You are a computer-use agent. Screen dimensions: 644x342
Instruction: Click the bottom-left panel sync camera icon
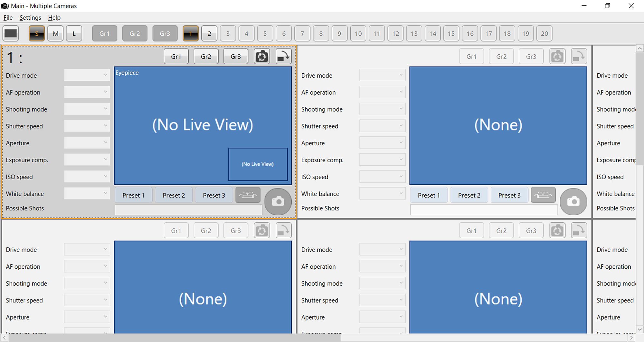tap(262, 230)
